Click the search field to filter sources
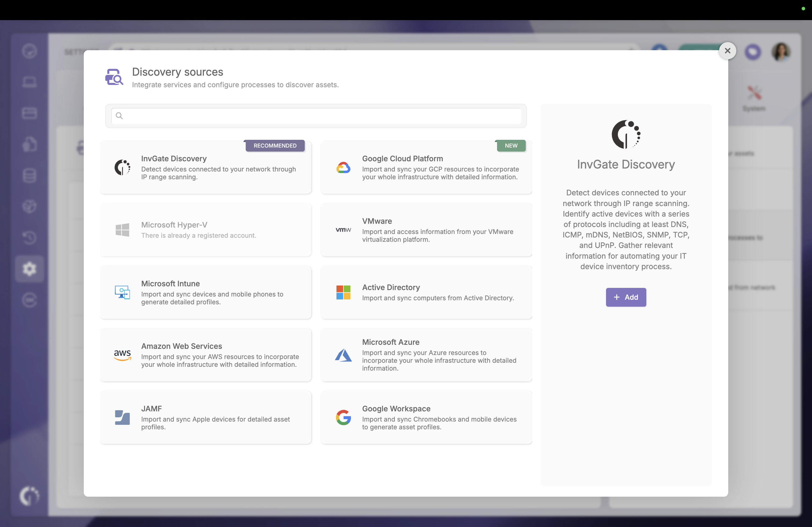Viewport: 812px width, 527px height. pos(316,116)
